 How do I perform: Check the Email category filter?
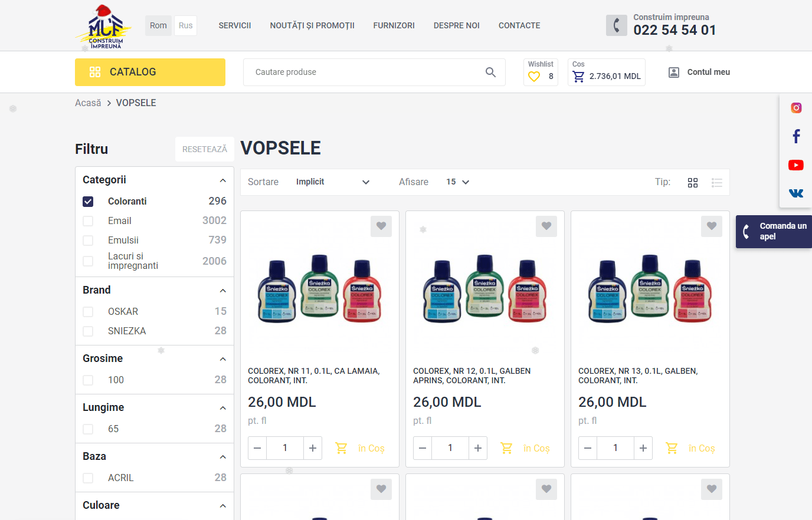(88, 221)
